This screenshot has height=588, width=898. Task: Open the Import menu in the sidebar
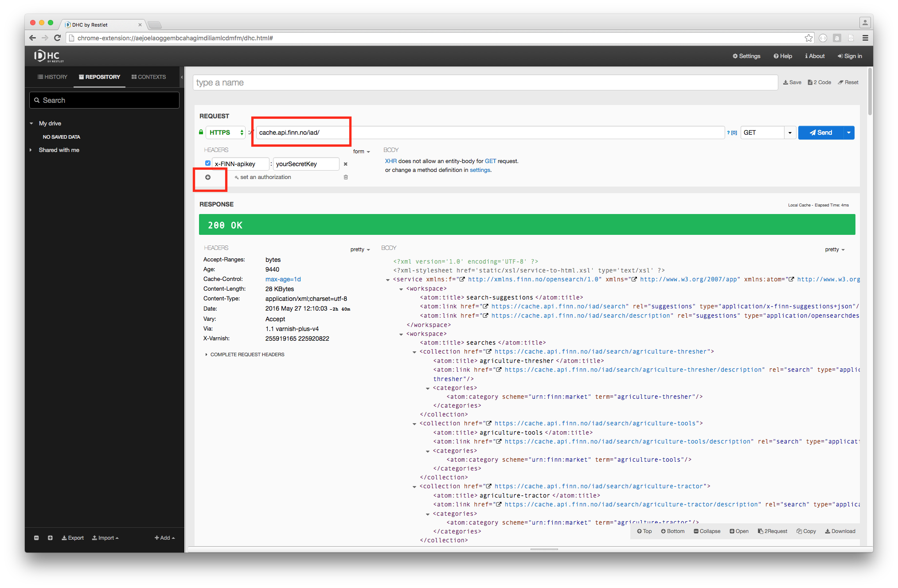pos(105,538)
